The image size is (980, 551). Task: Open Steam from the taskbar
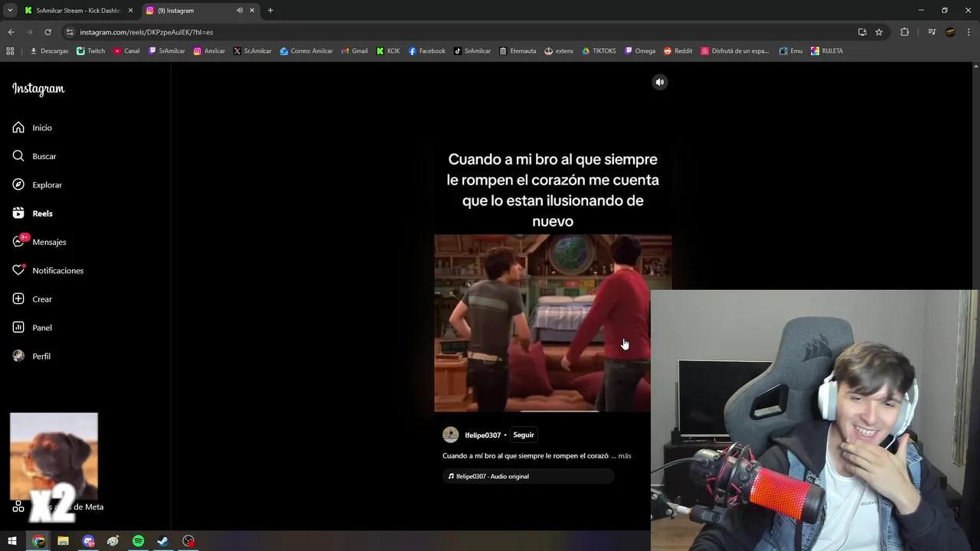[x=163, y=541]
